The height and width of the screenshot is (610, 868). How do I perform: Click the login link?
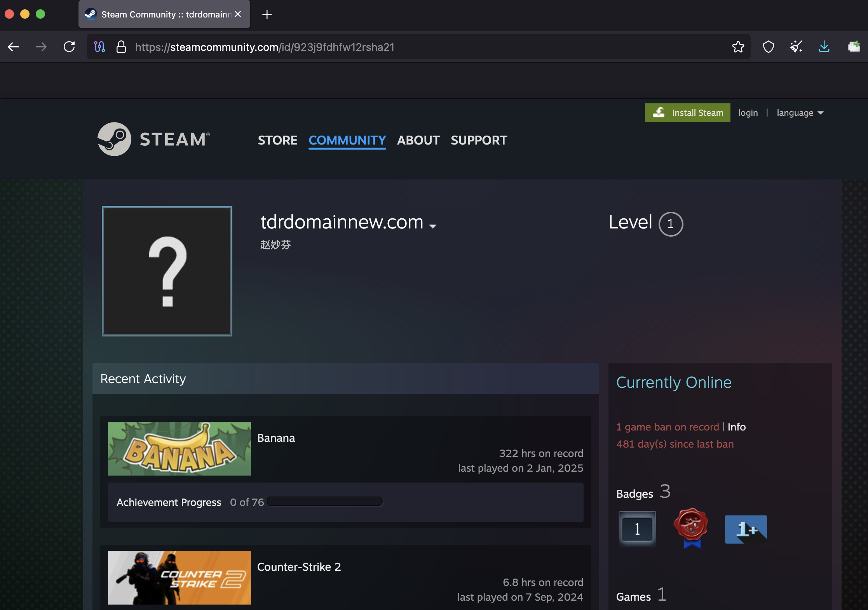click(x=748, y=113)
